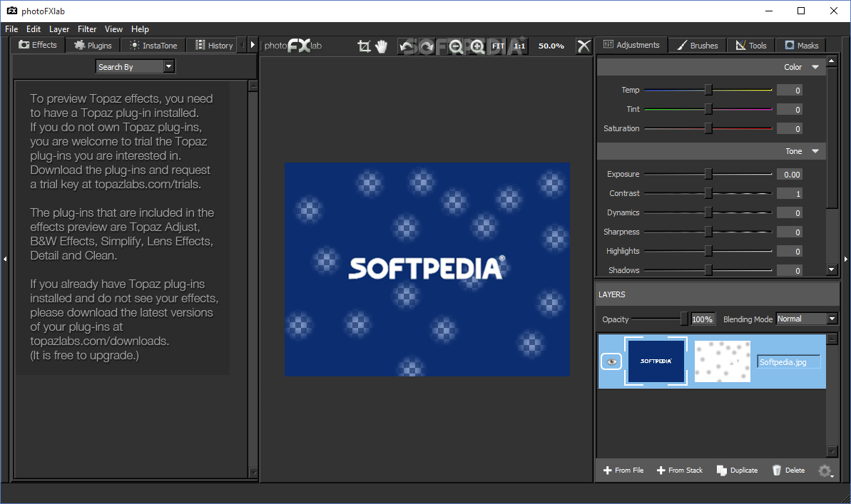Set zoom to 1:1 actual size
Viewport: 851px width, 504px height.
pos(519,46)
